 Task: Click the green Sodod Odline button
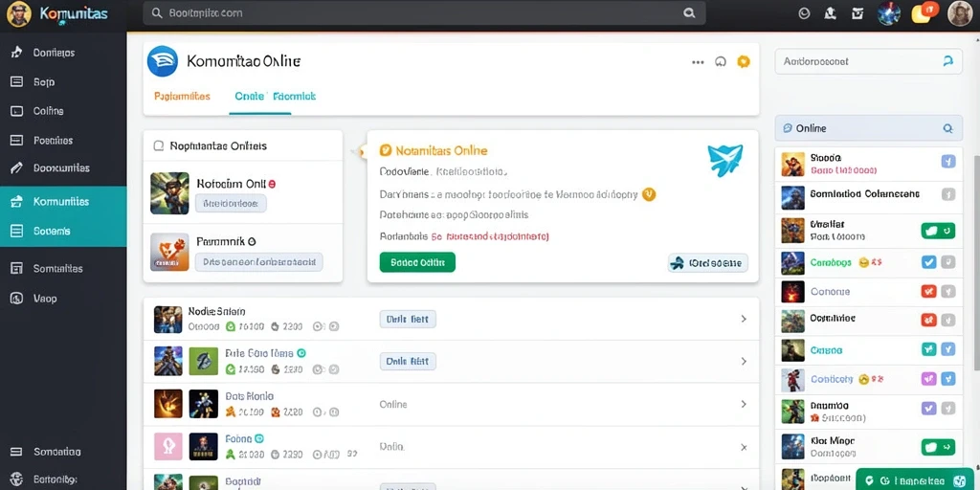coord(417,262)
